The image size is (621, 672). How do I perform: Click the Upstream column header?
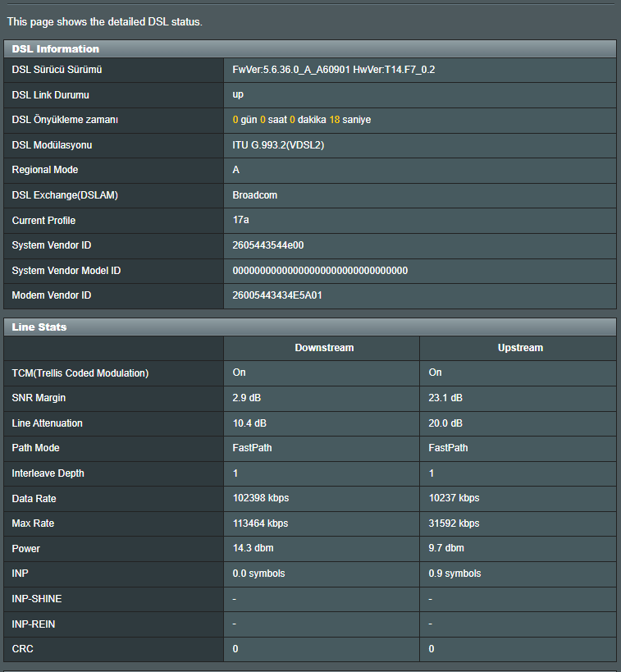click(x=520, y=348)
